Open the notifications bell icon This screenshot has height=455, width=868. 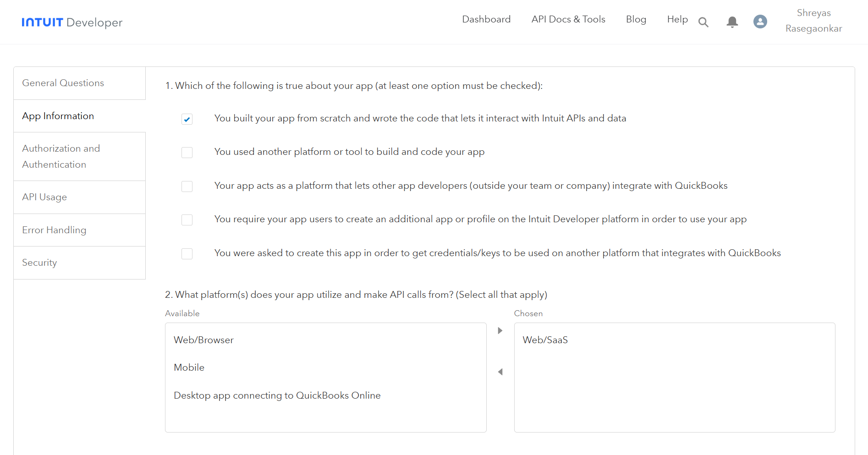click(732, 22)
